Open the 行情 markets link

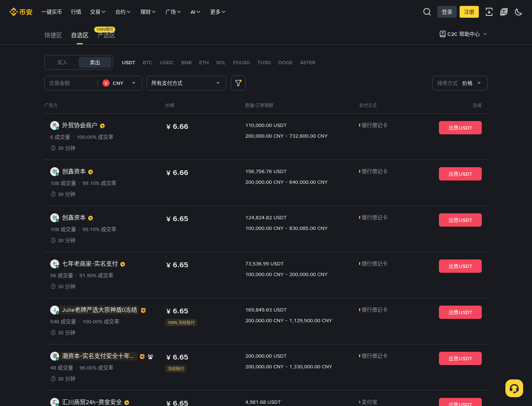[76, 12]
